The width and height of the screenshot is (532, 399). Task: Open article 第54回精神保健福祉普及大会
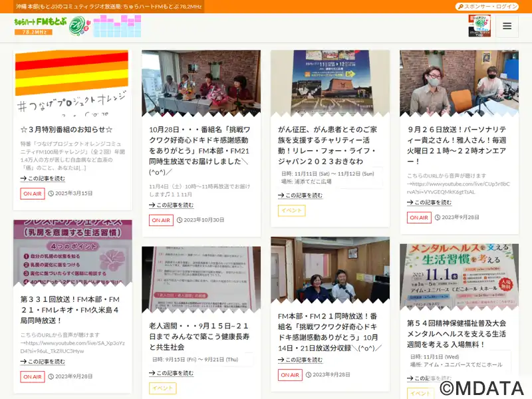click(457, 334)
